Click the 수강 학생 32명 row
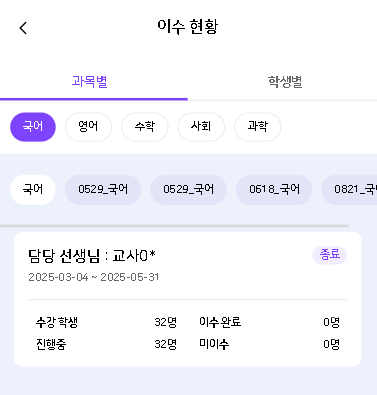This screenshot has width=377, height=395. [x=106, y=322]
